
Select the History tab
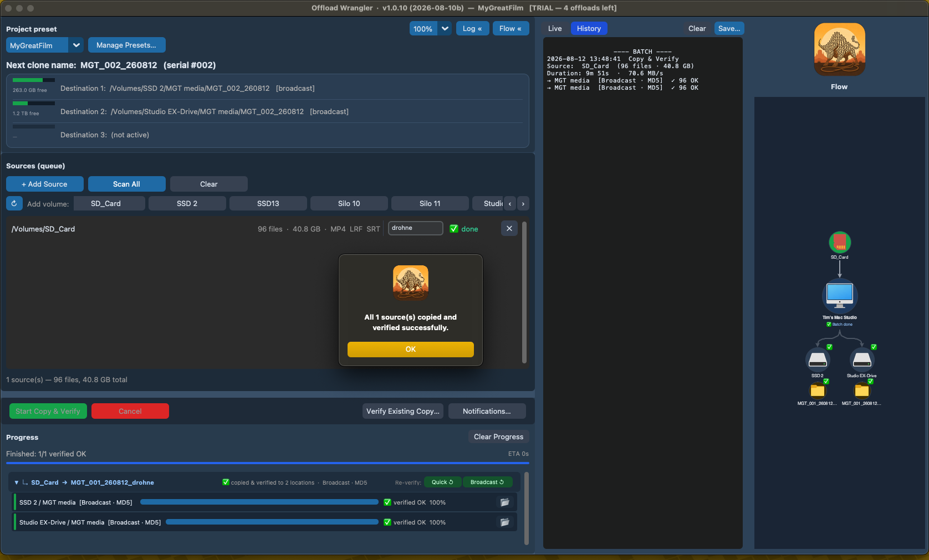click(589, 28)
